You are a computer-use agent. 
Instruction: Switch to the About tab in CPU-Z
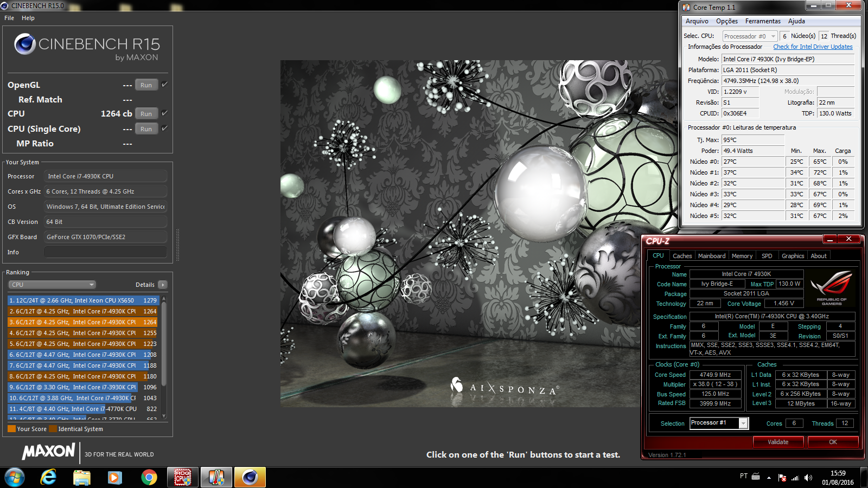pos(819,256)
